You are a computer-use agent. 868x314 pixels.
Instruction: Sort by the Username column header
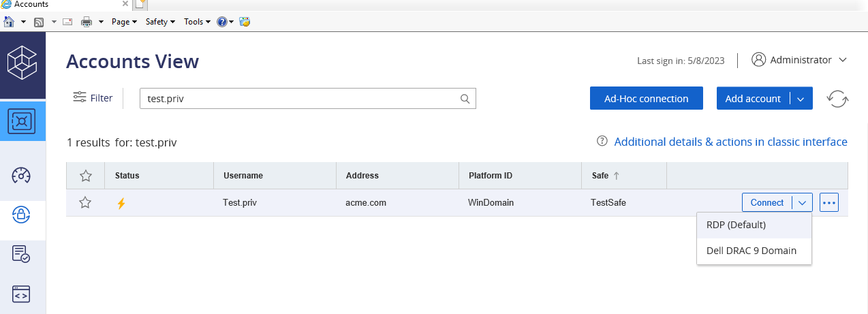pyautogui.click(x=243, y=176)
